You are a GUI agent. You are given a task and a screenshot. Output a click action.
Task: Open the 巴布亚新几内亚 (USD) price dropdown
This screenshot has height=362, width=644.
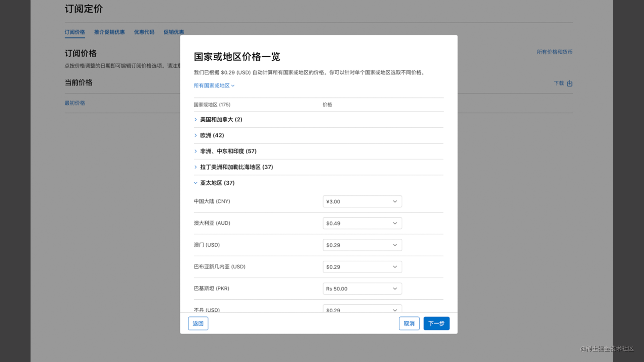pyautogui.click(x=362, y=267)
